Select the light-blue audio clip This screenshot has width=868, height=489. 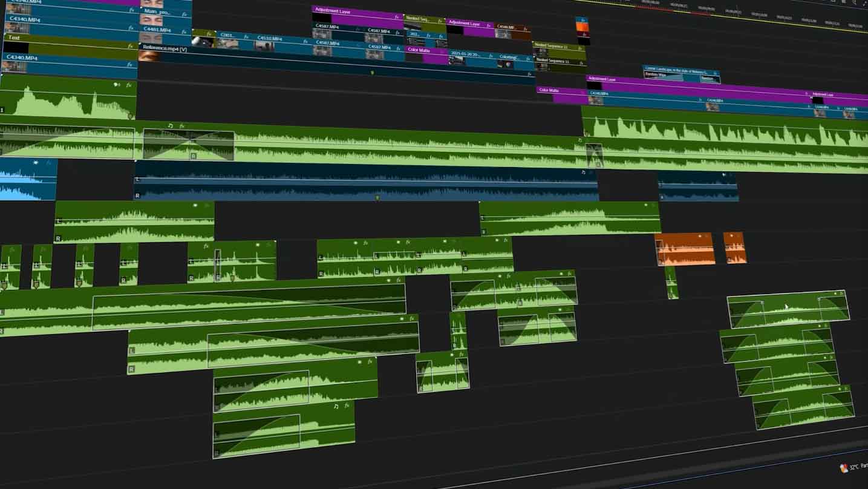[x=28, y=179]
